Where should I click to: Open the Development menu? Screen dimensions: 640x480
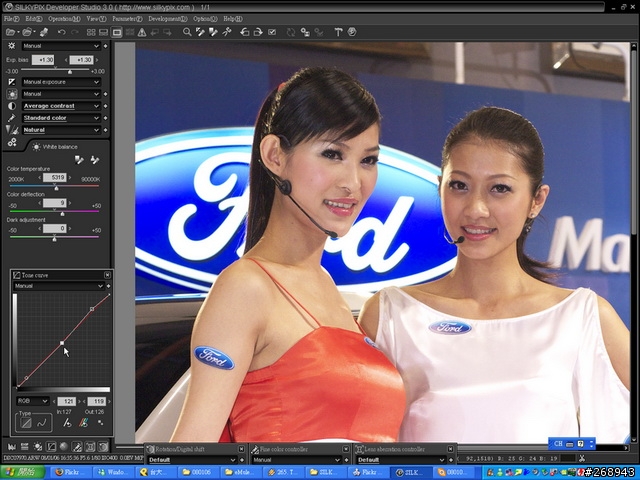[x=167, y=19]
